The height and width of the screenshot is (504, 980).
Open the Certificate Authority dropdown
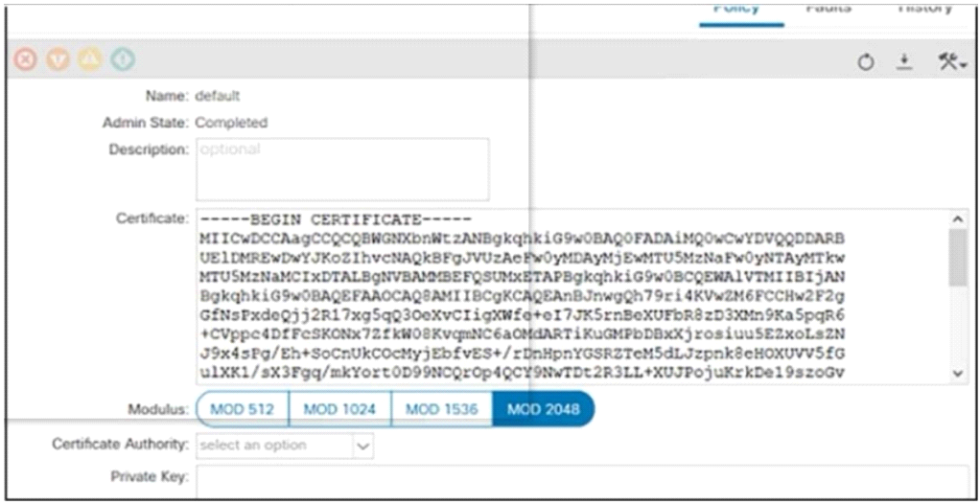[x=285, y=446]
